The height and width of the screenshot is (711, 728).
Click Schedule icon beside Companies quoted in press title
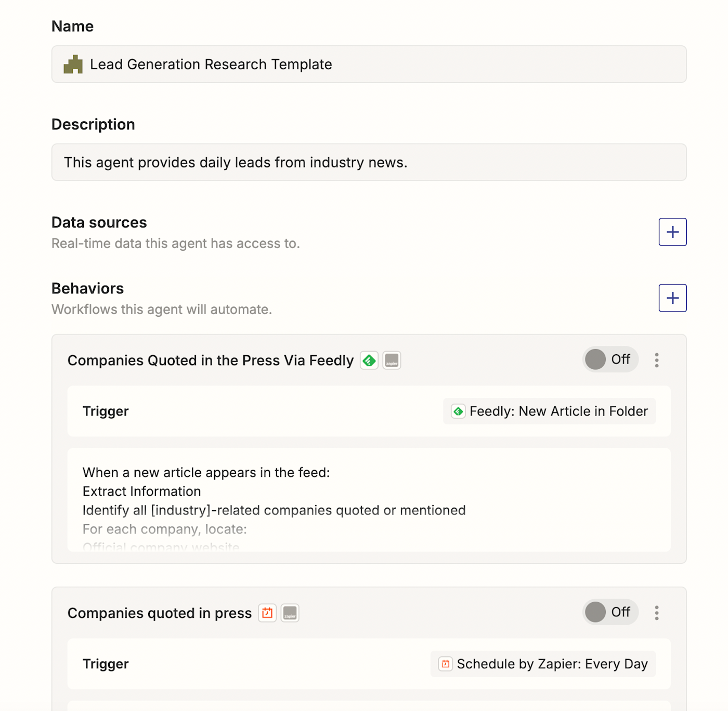pos(267,613)
